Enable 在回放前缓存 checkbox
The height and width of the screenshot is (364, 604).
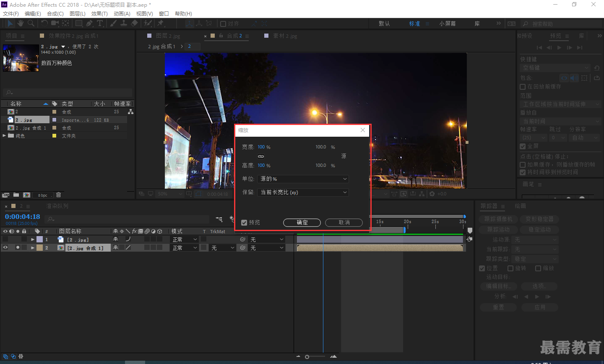coord(523,87)
